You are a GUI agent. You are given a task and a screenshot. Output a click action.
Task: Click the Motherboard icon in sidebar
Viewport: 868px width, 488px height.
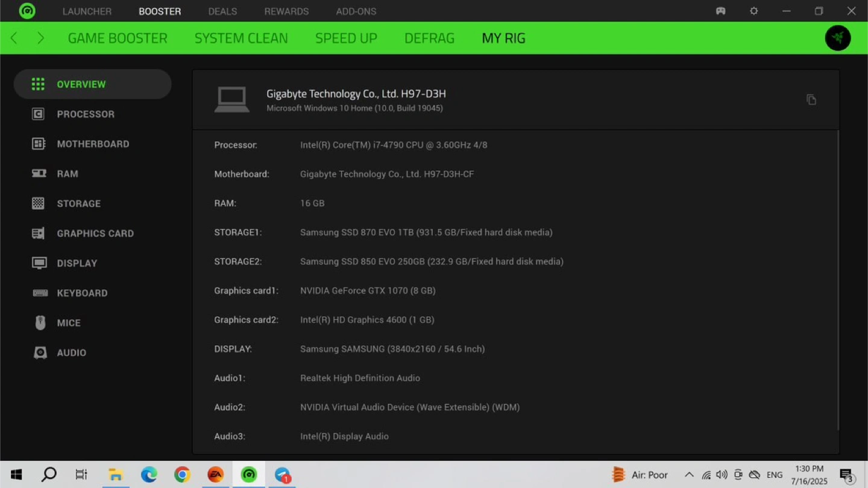tap(38, 143)
